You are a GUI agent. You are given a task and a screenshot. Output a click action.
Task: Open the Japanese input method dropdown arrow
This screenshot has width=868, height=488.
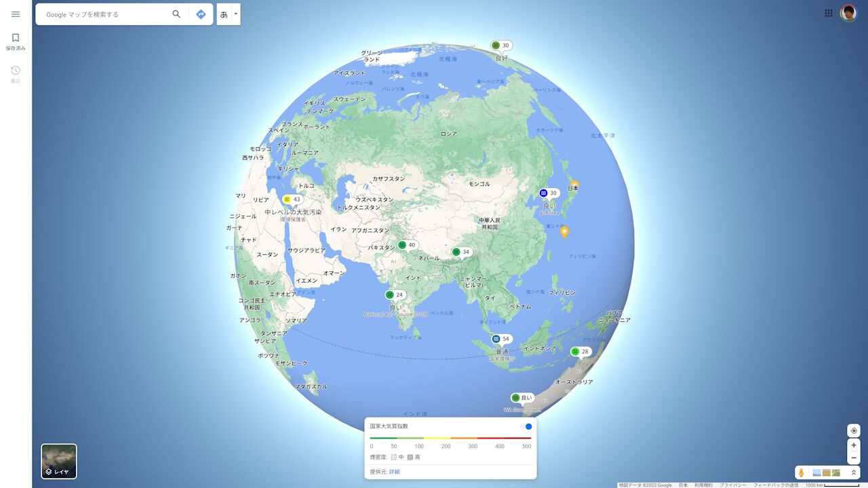pos(235,14)
